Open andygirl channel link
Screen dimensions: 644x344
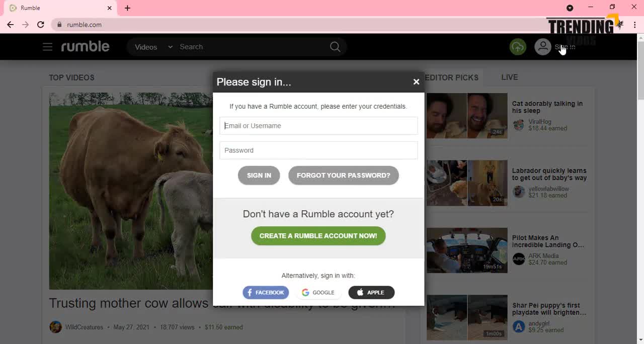click(x=539, y=323)
